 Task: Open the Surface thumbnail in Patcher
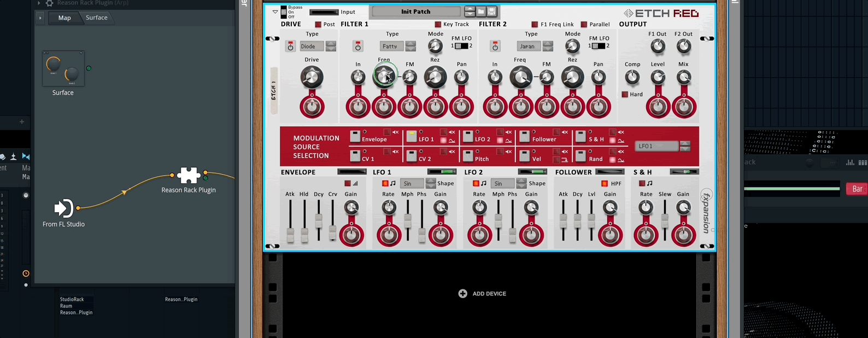point(63,68)
